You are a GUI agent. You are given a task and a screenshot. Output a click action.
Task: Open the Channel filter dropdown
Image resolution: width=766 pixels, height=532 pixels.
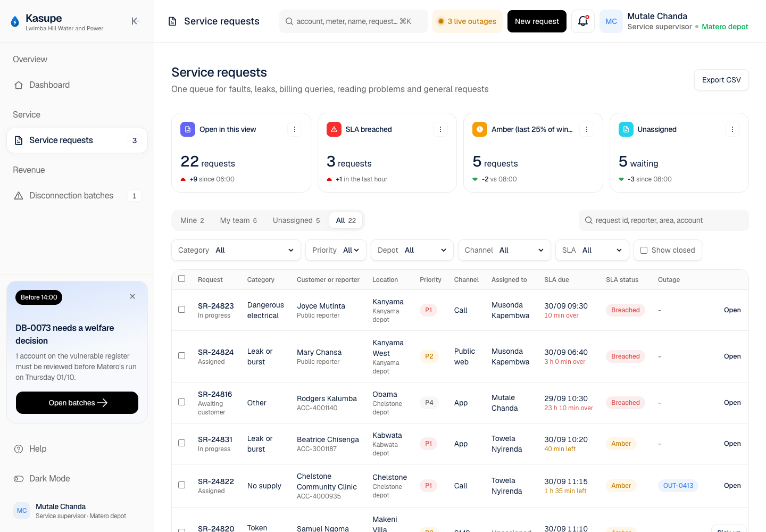[504, 250]
